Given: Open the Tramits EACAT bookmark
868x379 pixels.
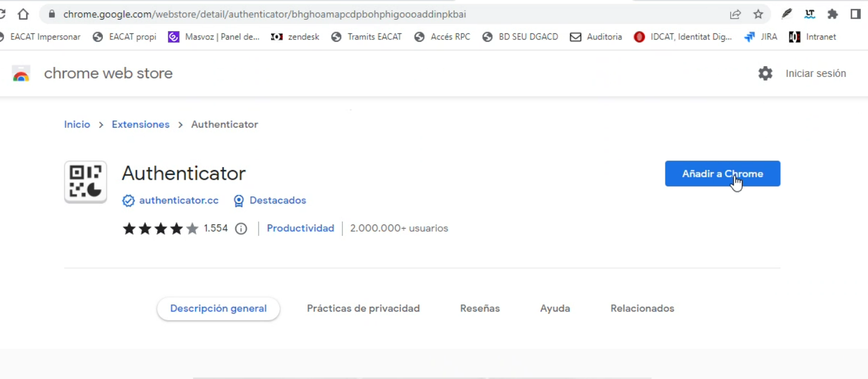Looking at the screenshot, I should [x=367, y=37].
